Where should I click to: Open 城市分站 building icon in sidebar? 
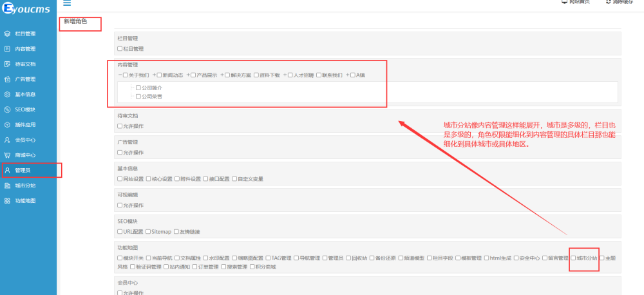coord(7,186)
